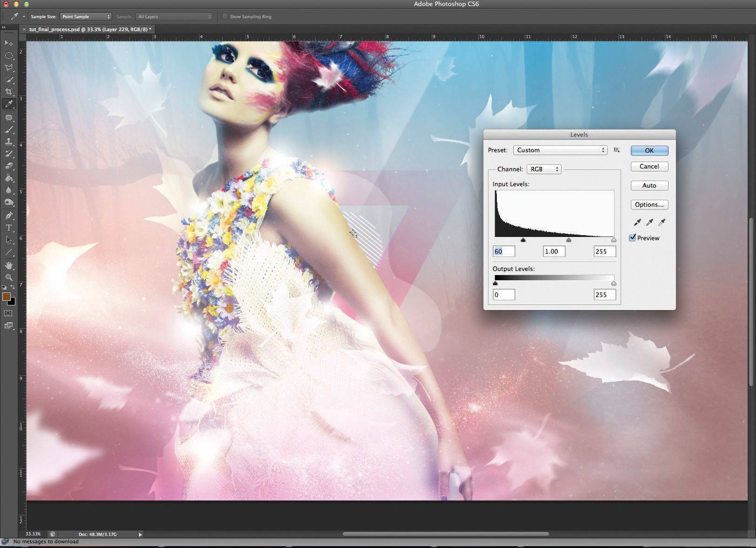Select the Type tool
756x548 pixels.
(9, 228)
